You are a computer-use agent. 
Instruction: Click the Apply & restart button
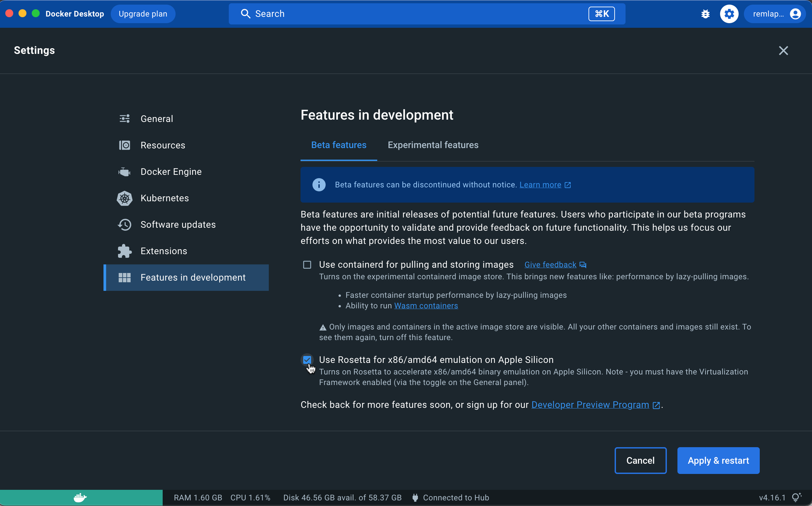(x=718, y=460)
